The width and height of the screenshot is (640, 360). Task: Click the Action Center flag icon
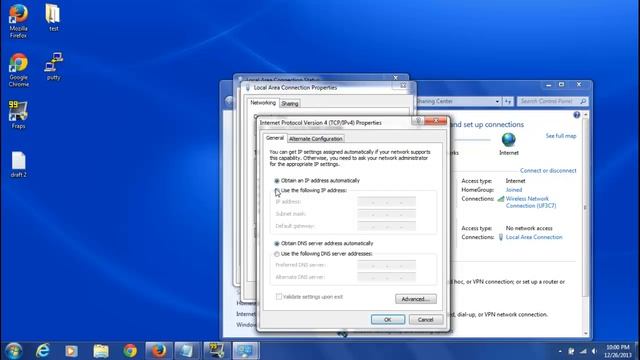pyautogui.click(x=571, y=351)
